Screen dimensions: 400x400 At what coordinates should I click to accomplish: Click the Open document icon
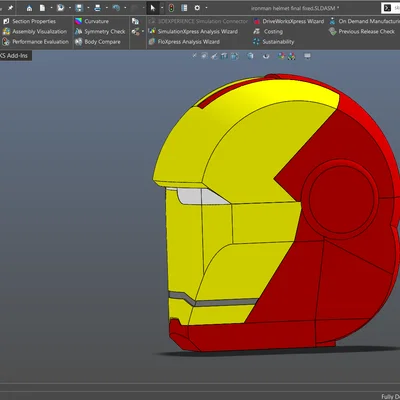60,8
